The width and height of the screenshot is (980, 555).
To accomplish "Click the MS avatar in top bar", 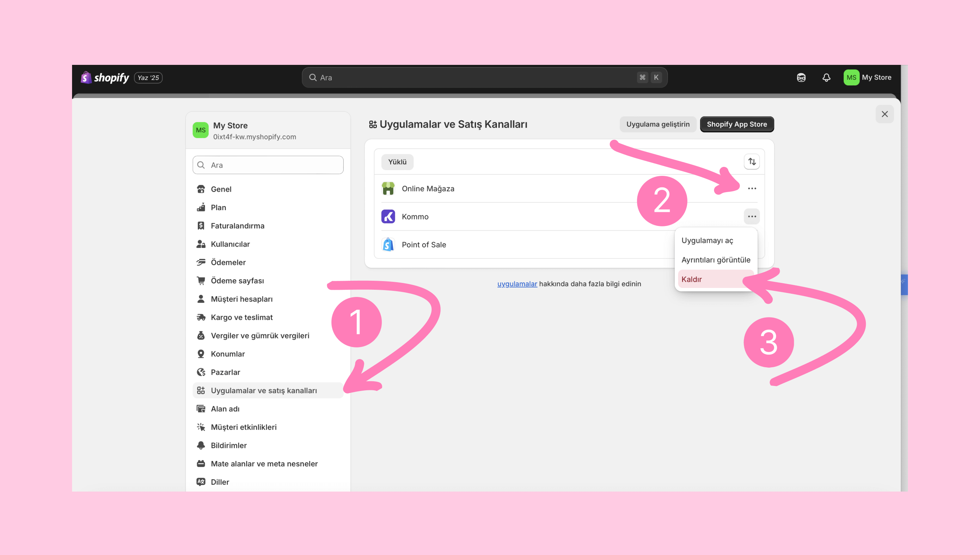I will 851,77.
